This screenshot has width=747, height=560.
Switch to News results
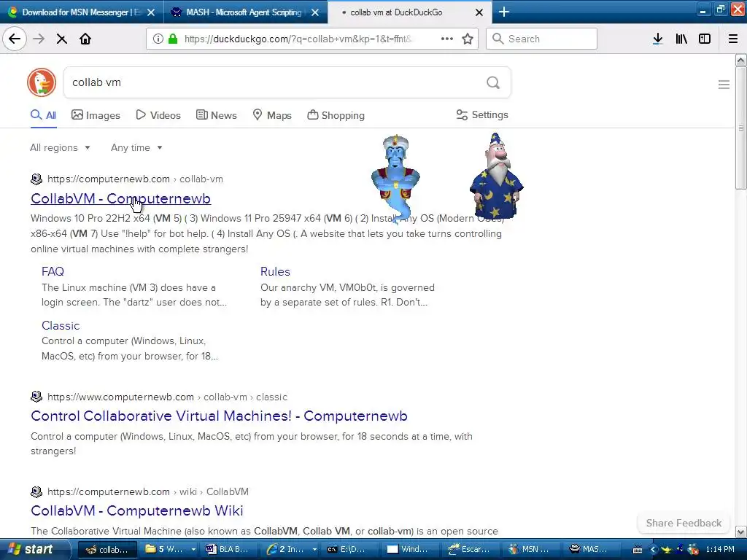click(216, 115)
